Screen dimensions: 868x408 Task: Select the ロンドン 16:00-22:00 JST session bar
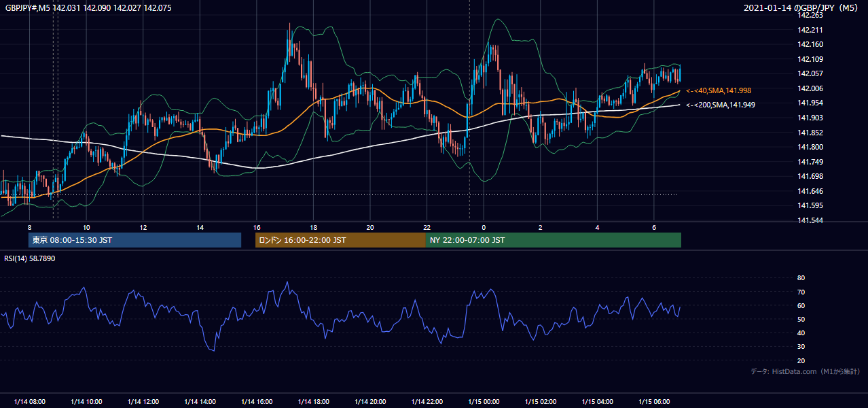click(x=340, y=240)
